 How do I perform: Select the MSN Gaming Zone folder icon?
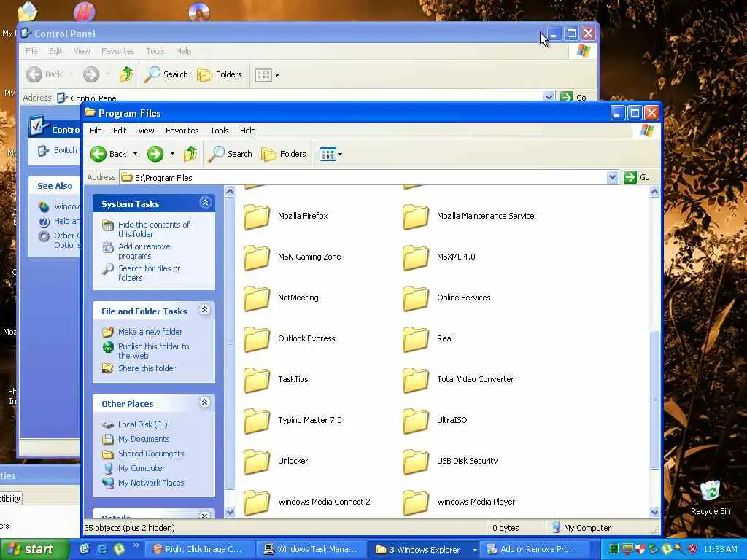257,257
